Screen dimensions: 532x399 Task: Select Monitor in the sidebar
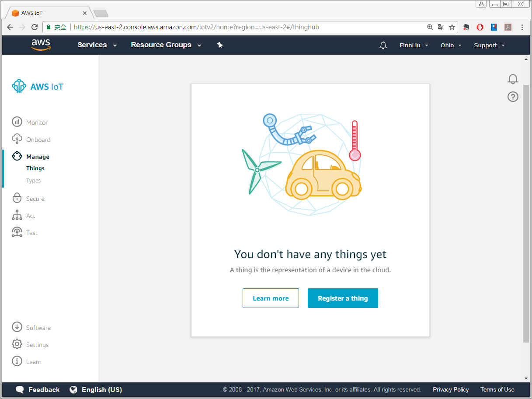click(37, 122)
